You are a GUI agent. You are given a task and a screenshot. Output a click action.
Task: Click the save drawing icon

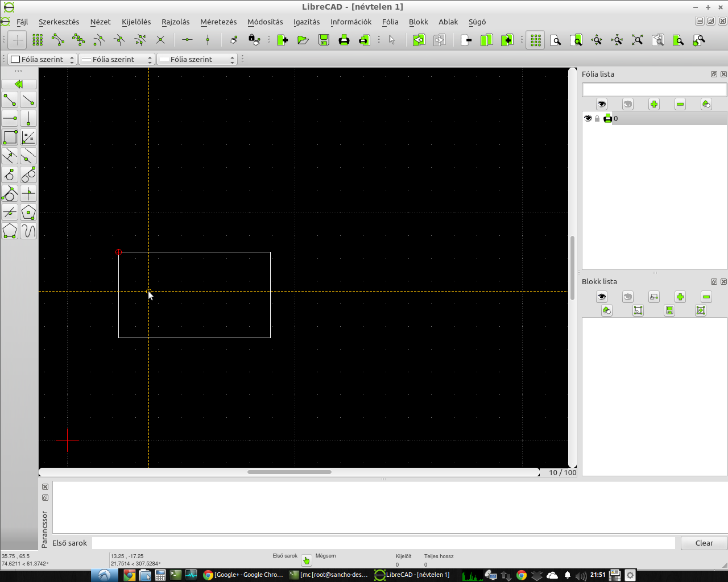(324, 40)
